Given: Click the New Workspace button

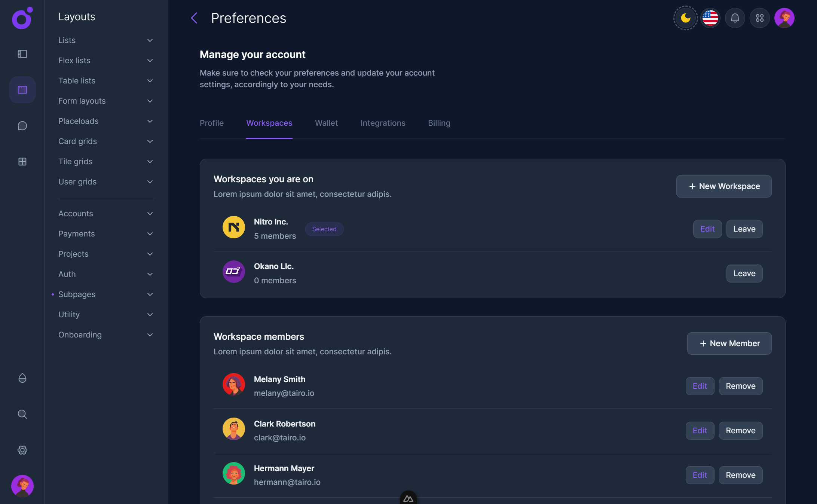Looking at the screenshot, I should [723, 186].
